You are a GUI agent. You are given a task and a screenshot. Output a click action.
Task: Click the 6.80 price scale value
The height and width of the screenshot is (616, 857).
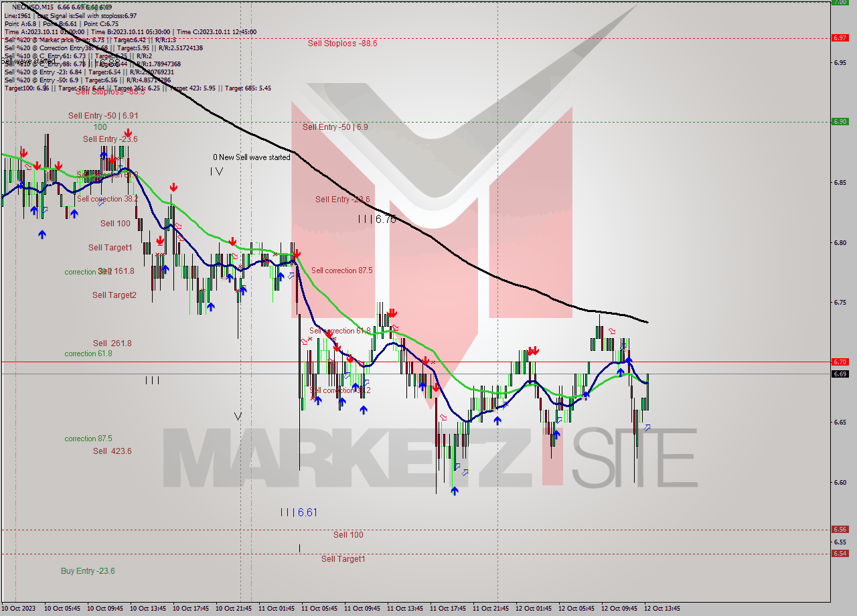tap(840, 243)
